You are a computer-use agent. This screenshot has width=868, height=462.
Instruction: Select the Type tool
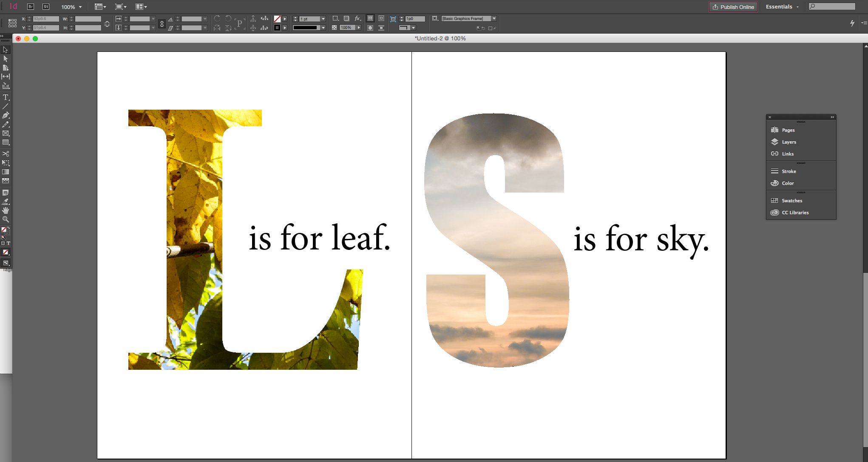click(6, 97)
